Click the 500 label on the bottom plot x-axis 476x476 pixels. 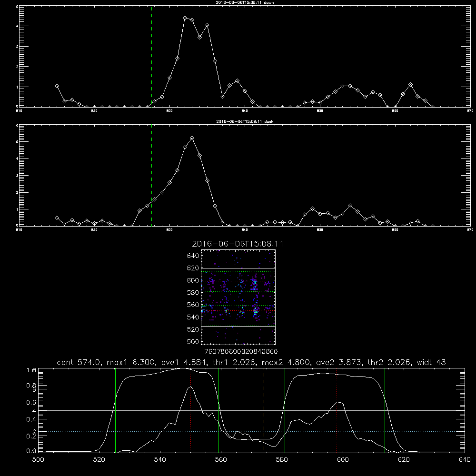[38, 460]
